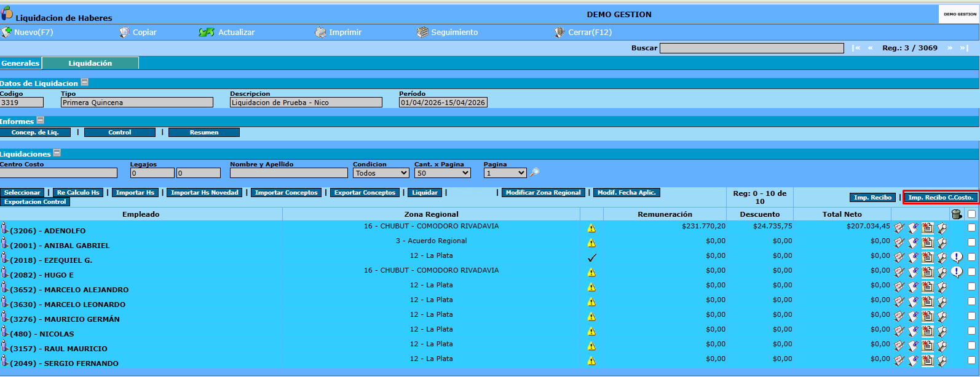Jump to the last record arrow
Screen dimensions: 980x377
tap(964, 48)
